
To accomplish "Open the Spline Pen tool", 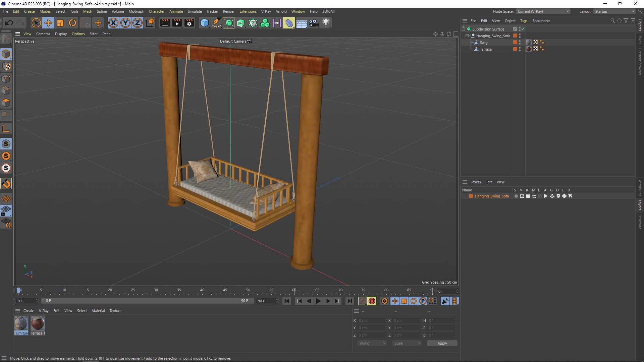I will pos(216,23).
